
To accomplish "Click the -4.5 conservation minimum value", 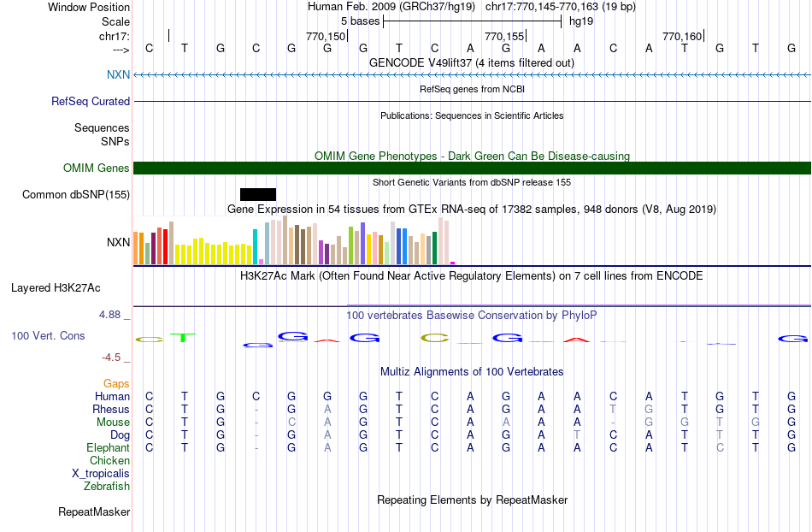I will pos(111,357).
